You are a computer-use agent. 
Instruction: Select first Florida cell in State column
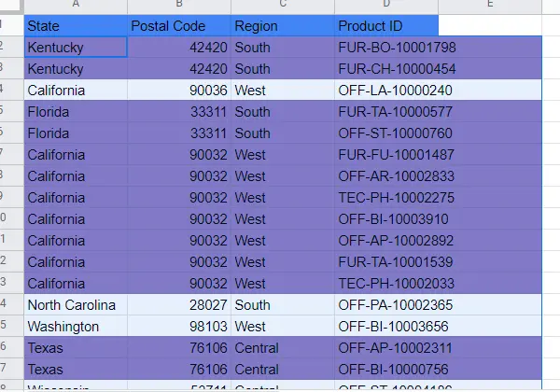76,111
